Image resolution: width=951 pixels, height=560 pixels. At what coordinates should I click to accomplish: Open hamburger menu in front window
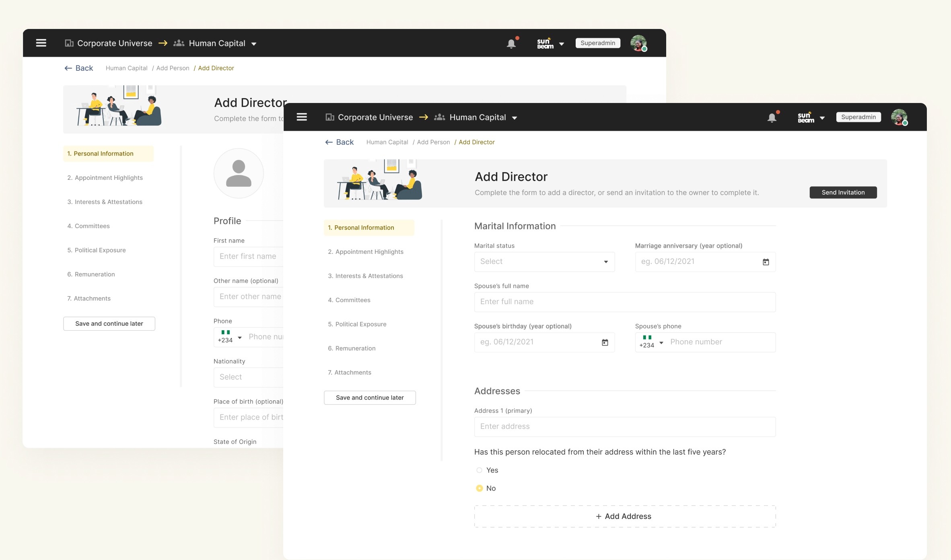(302, 117)
